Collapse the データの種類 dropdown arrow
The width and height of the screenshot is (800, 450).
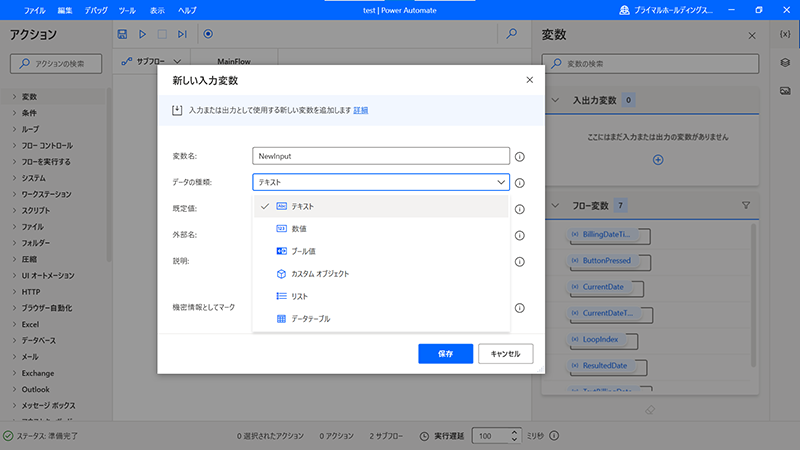pyautogui.click(x=500, y=183)
